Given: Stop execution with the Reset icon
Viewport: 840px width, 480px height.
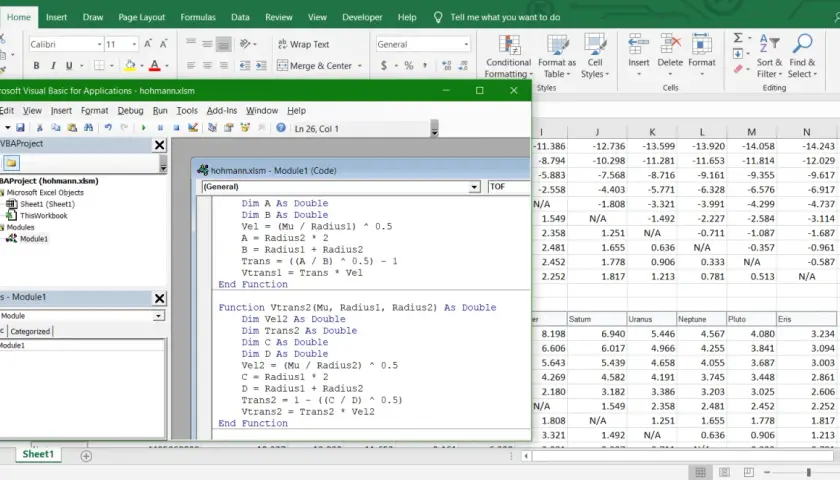Looking at the screenshot, I should (x=176, y=128).
